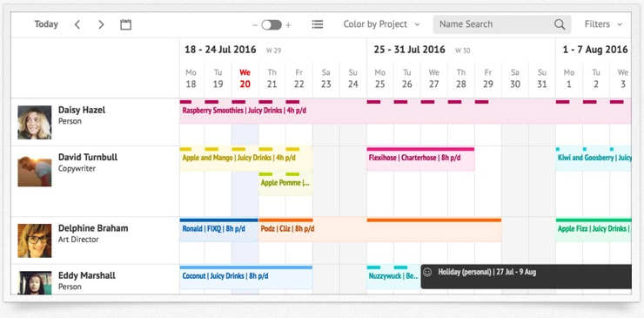
Task: Click the search magnifier icon
Action: [560, 24]
